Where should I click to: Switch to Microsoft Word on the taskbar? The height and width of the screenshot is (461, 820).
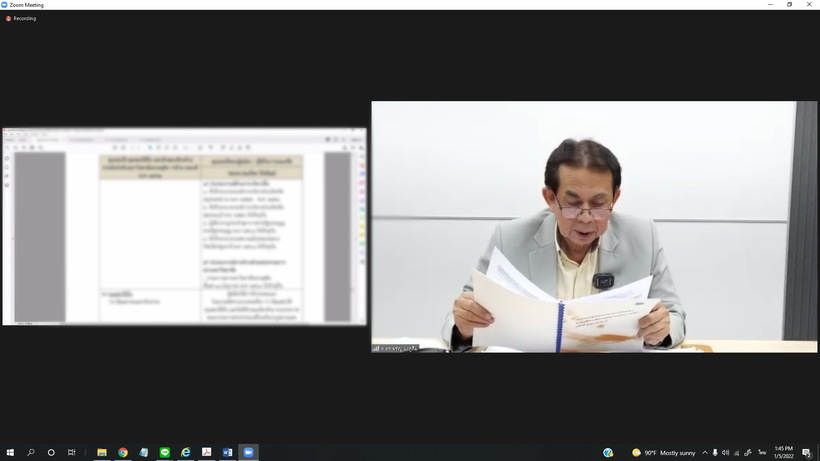click(228, 452)
